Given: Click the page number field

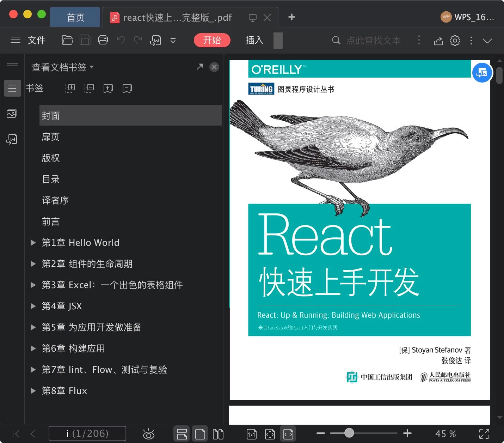Looking at the screenshot, I should click(87, 433).
